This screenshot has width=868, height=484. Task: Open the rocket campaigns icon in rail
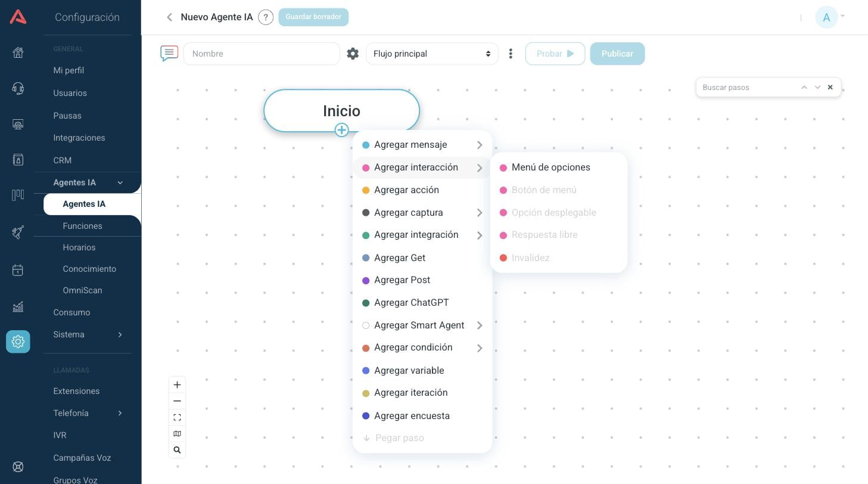(18, 232)
